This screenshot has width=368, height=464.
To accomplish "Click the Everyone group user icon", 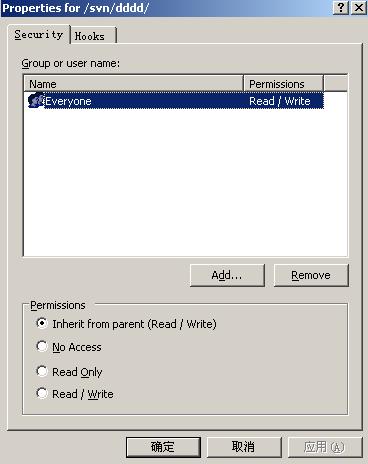I will click(x=36, y=101).
